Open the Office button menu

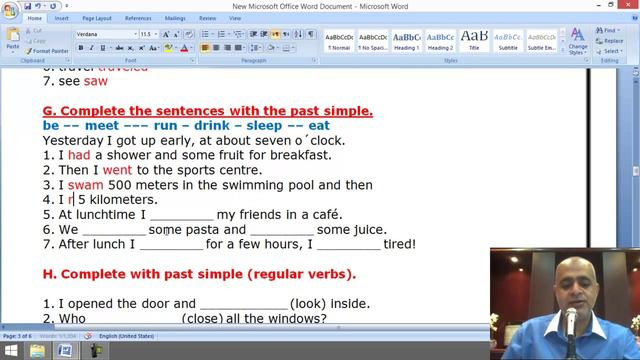tap(9, 10)
